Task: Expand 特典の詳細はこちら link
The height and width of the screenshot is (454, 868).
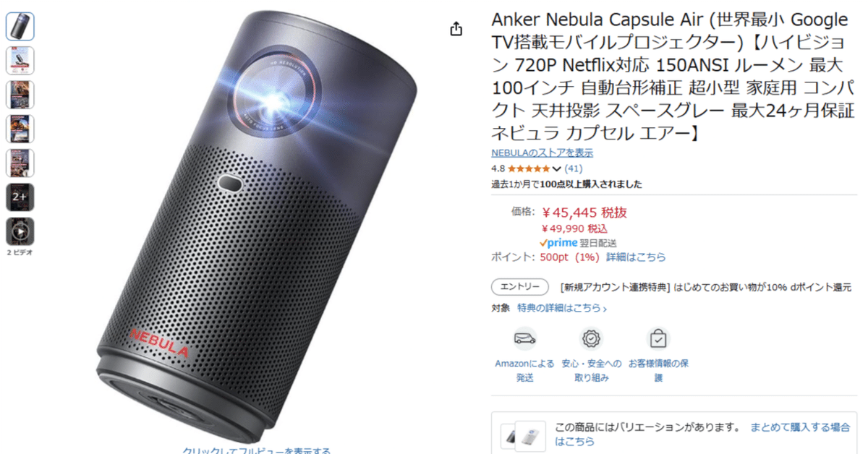Action: [561, 308]
